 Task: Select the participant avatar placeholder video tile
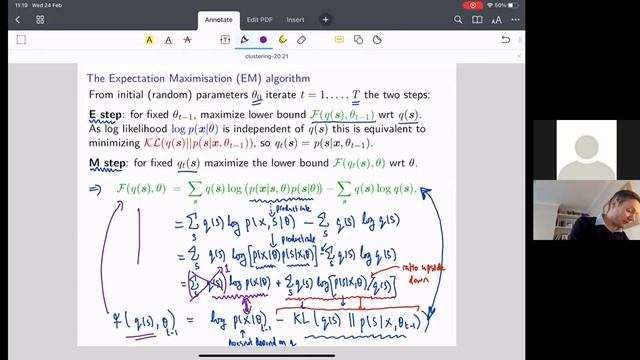point(587,150)
